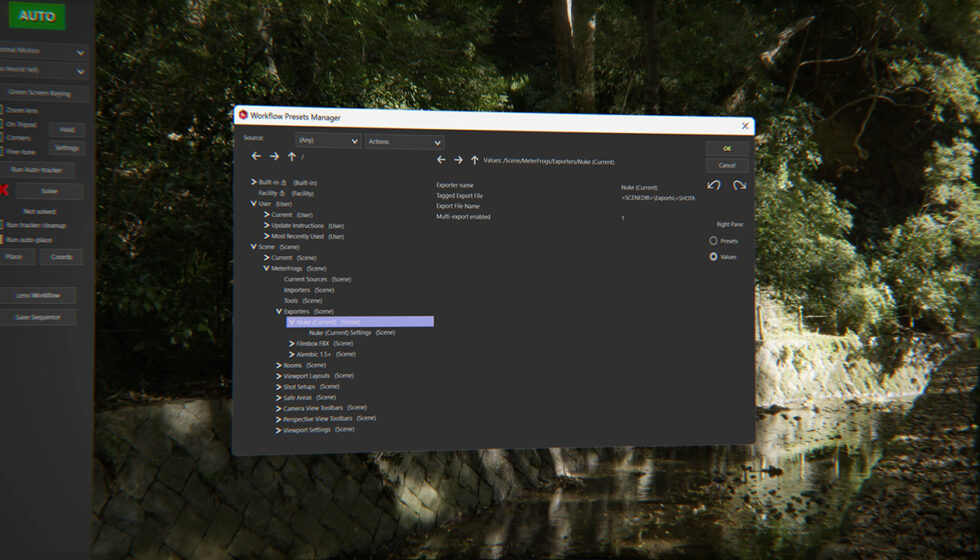Viewport: 980px width, 560px height.
Task: Expand the Shot Setups node
Action: 279,387
